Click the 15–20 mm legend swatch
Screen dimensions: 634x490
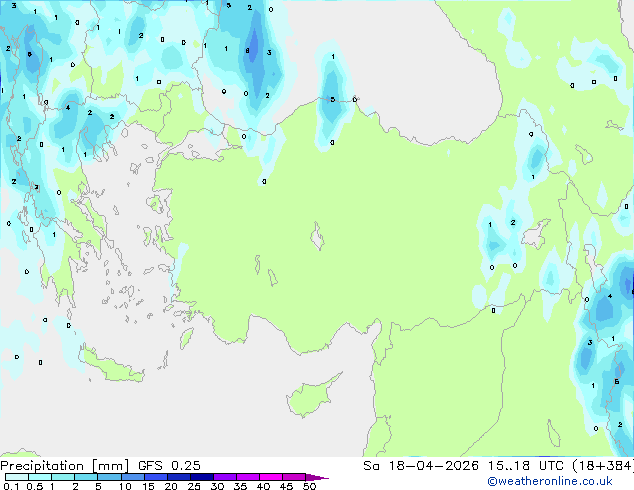(155, 477)
